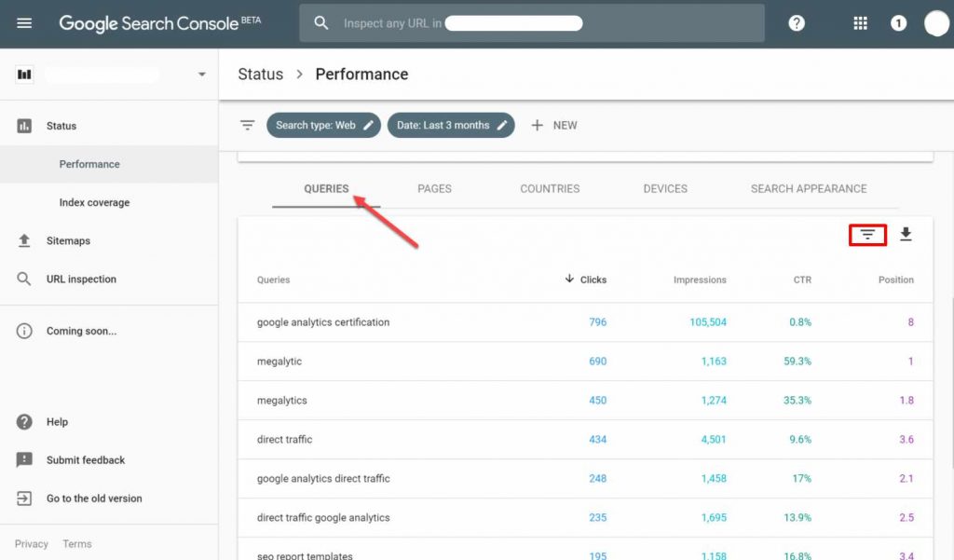Click the Clicks sort arrow
This screenshot has height=560, width=954.
pos(569,279)
